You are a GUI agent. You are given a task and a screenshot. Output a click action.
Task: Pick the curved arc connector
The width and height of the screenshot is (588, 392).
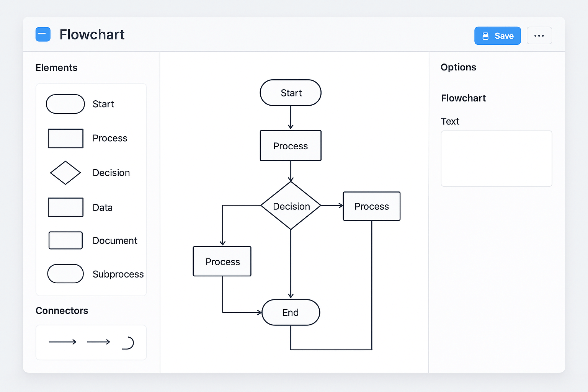tap(128, 343)
